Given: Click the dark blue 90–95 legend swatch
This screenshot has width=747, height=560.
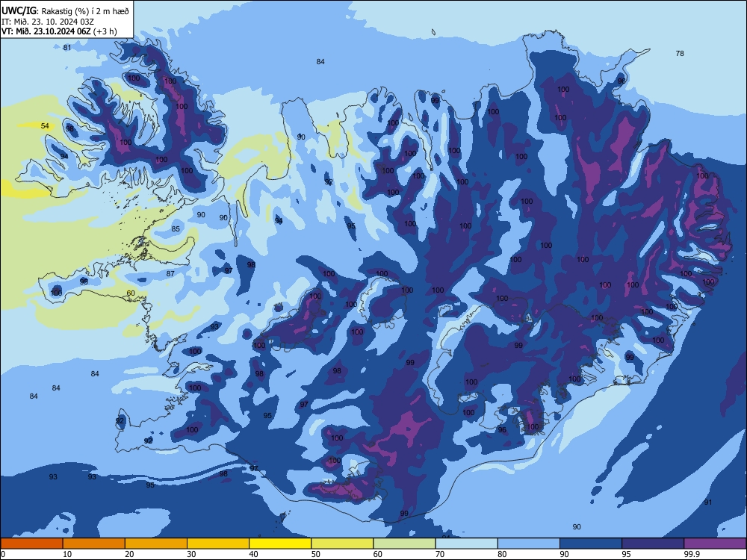Looking at the screenshot, I should [591, 544].
